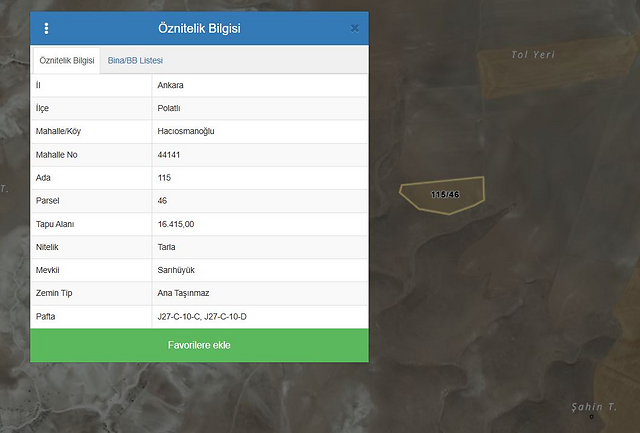Close the Öznitelik Bilgisi dialog

pos(354,28)
